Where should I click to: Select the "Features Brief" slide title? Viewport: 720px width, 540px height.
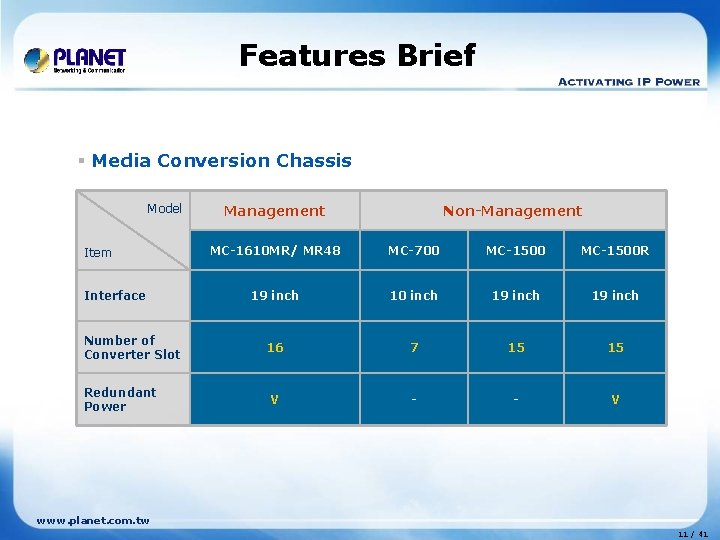(357, 56)
